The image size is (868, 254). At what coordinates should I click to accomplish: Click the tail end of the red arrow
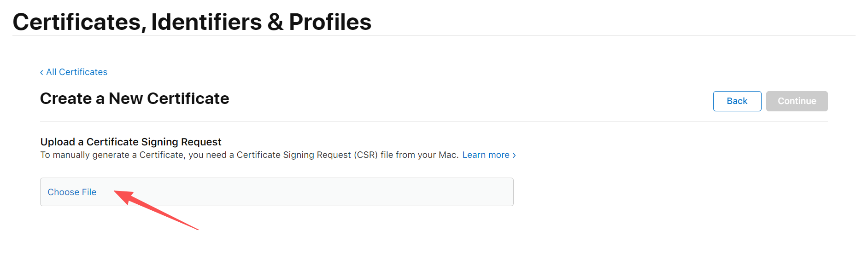click(196, 228)
